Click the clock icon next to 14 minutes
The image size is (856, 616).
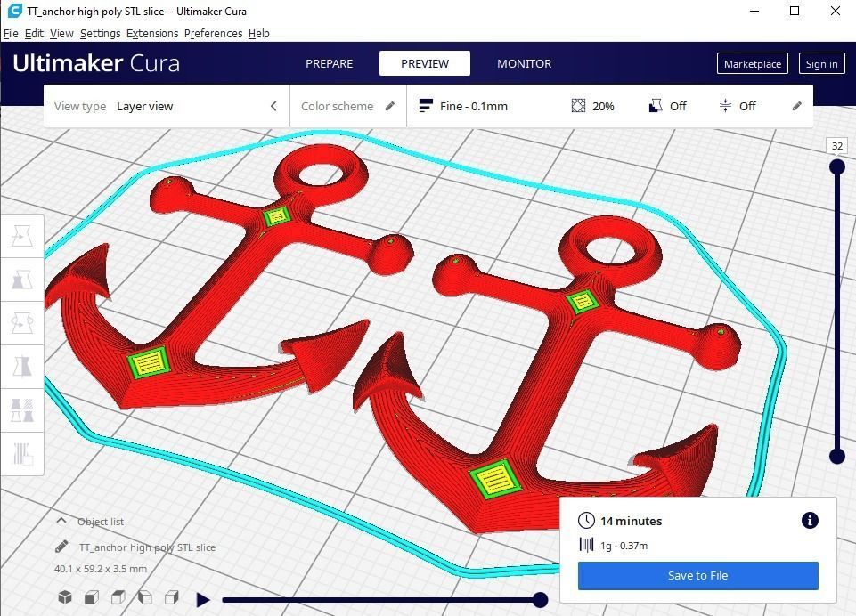click(x=586, y=521)
